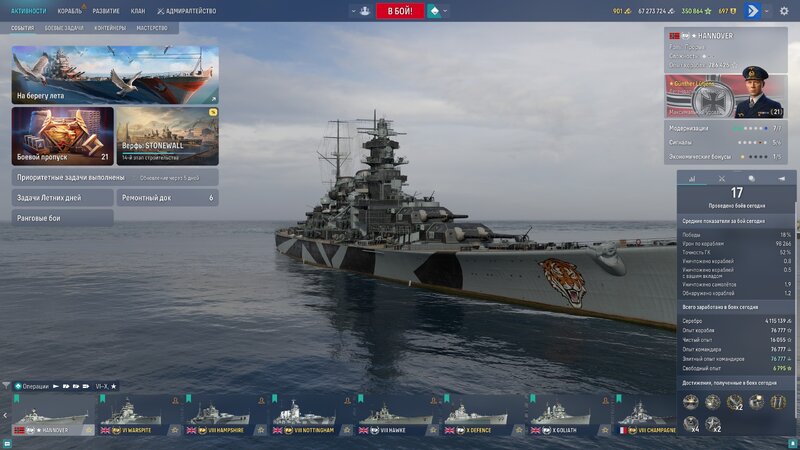This screenshot has width=800, height=450.
Task: Select X GOLIATH in ship carousel
Action: 570,415
